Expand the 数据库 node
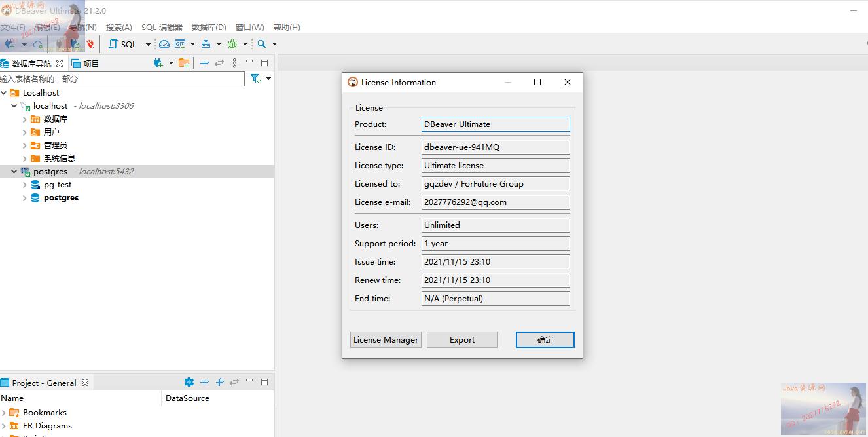This screenshot has height=437, width=868. [24, 119]
